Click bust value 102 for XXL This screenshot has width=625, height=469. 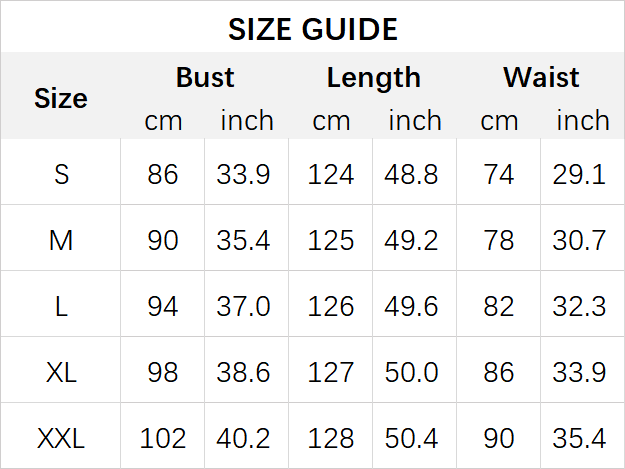click(x=163, y=438)
